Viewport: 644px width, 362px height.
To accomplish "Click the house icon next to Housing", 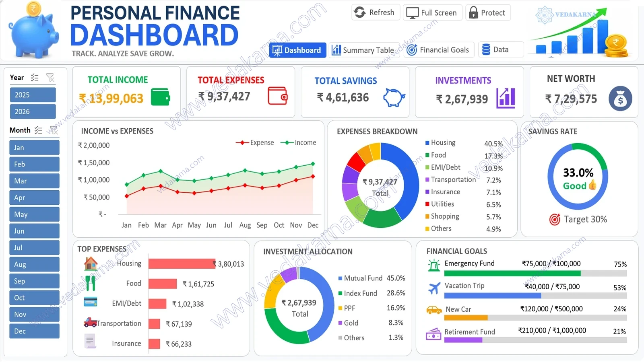I will [x=91, y=263].
